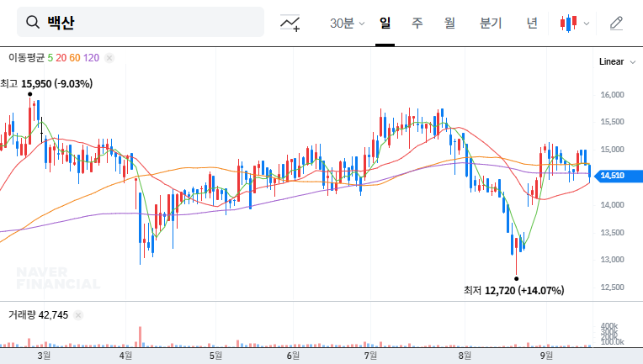
Task: Activate the pencil drawing tool
Action: tap(616, 23)
